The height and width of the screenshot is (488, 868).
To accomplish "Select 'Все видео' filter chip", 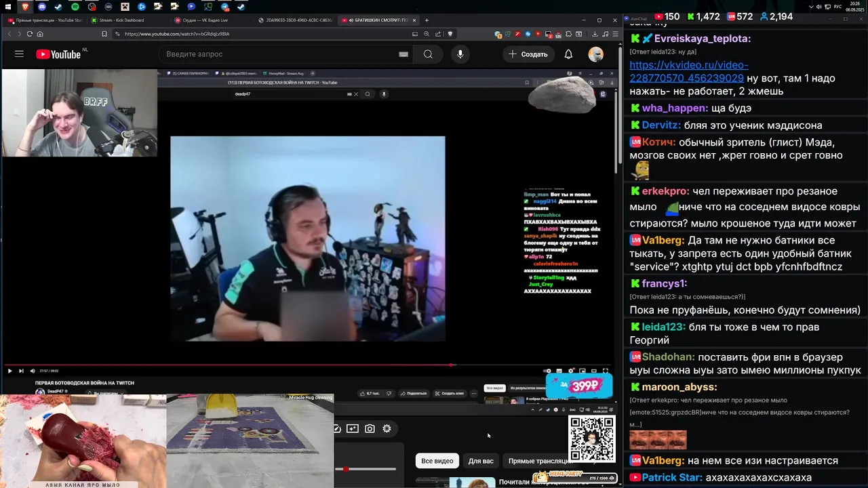I will tap(437, 461).
